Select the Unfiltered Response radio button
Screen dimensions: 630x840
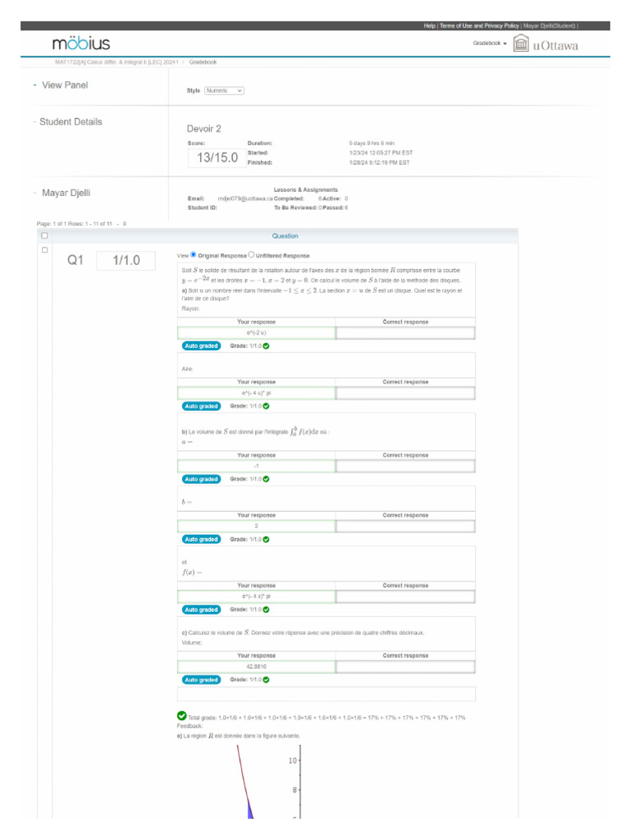[251, 255]
